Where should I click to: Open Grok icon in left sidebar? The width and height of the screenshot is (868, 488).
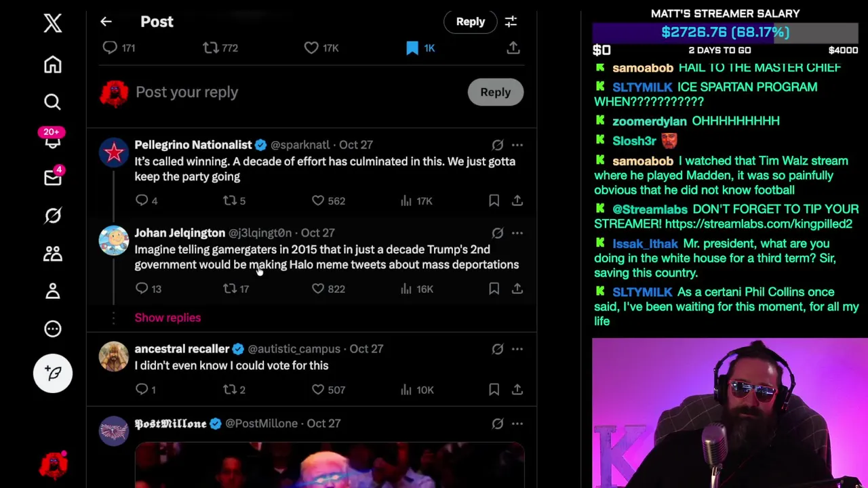(x=53, y=216)
